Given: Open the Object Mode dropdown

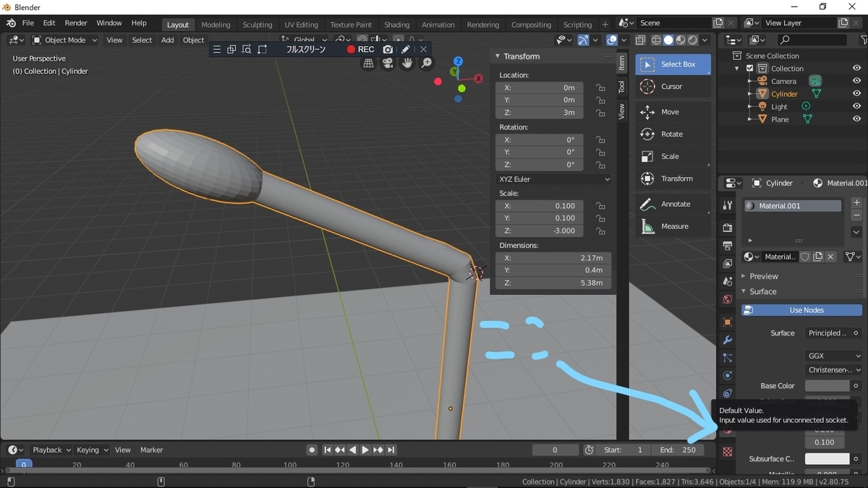Looking at the screenshot, I should pyautogui.click(x=64, y=40).
